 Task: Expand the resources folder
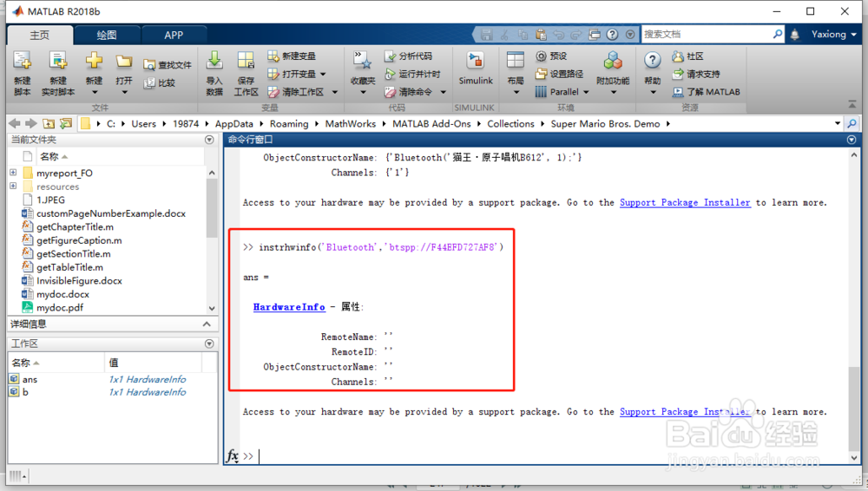point(13,186)
